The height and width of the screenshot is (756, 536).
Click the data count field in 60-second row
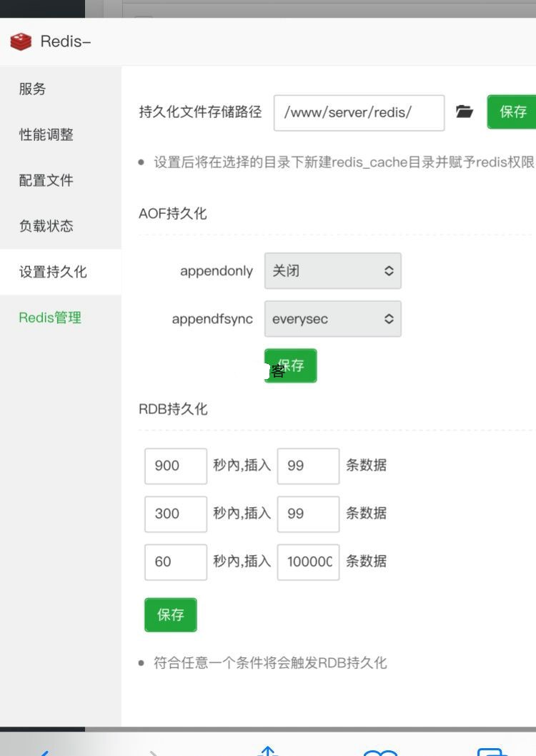tap(308, 561)
